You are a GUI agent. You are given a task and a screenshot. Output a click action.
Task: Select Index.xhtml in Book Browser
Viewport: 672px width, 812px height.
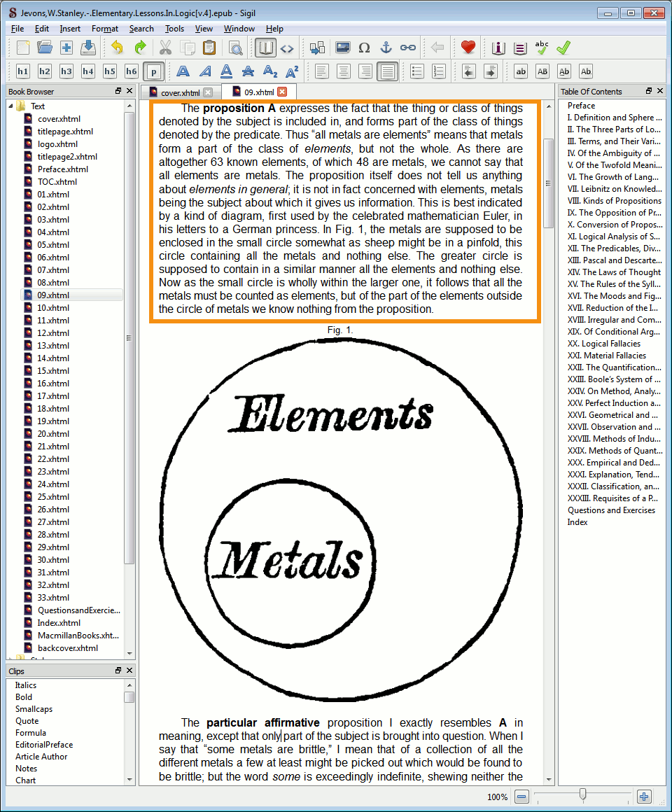coord(59,623)
